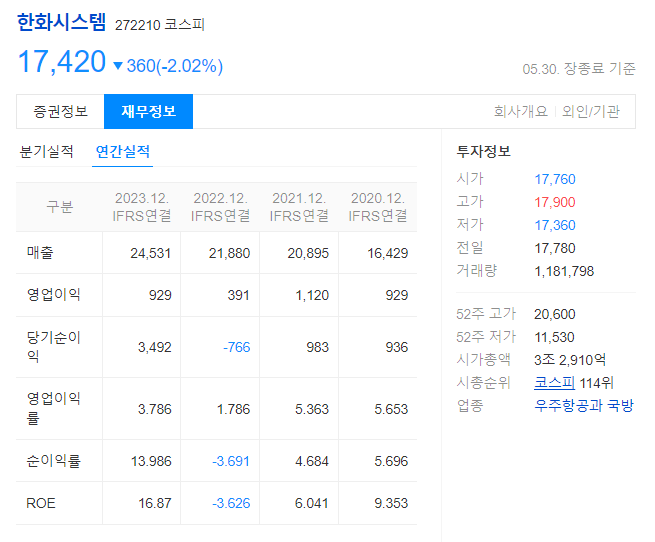Click negative net income -766

pyautogui.click(x=236, y=347)
